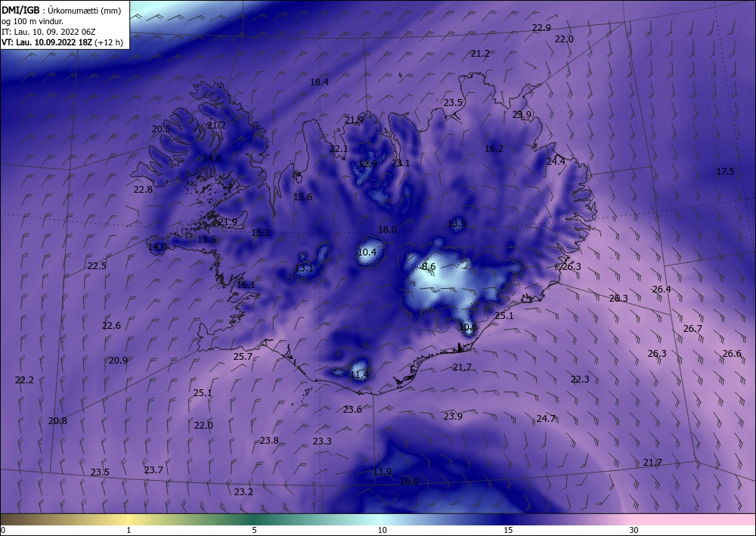Image resolution: width=756 pixels, height=536 pixels.
Task: Select the offshore value 26.4
Action: click(661, 290)
